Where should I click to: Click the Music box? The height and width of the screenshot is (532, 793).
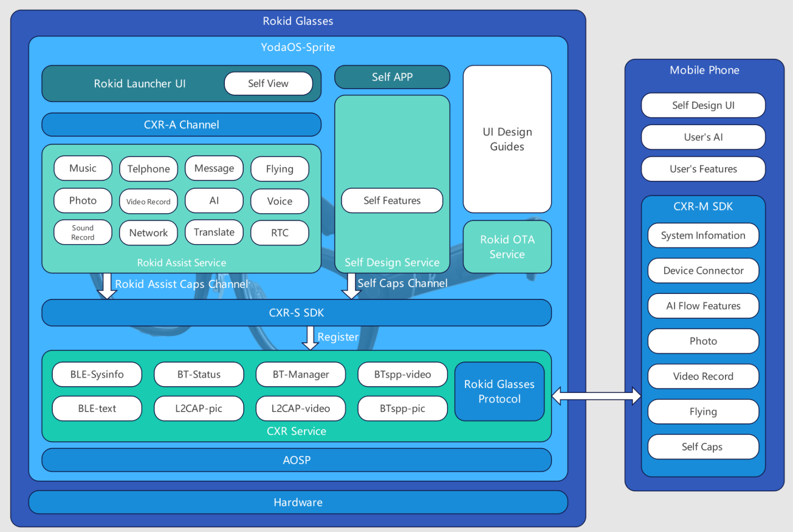[x=83, y=168]
